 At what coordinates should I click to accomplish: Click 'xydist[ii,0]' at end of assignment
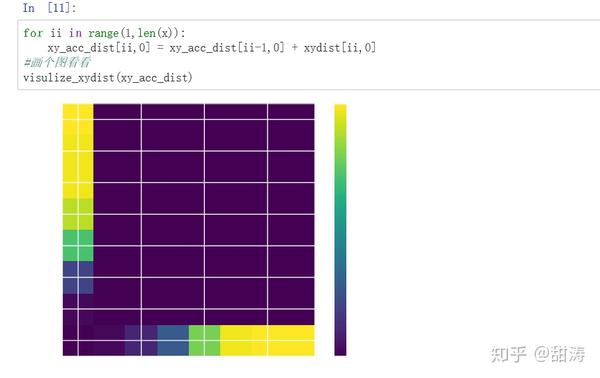[340, 48]
